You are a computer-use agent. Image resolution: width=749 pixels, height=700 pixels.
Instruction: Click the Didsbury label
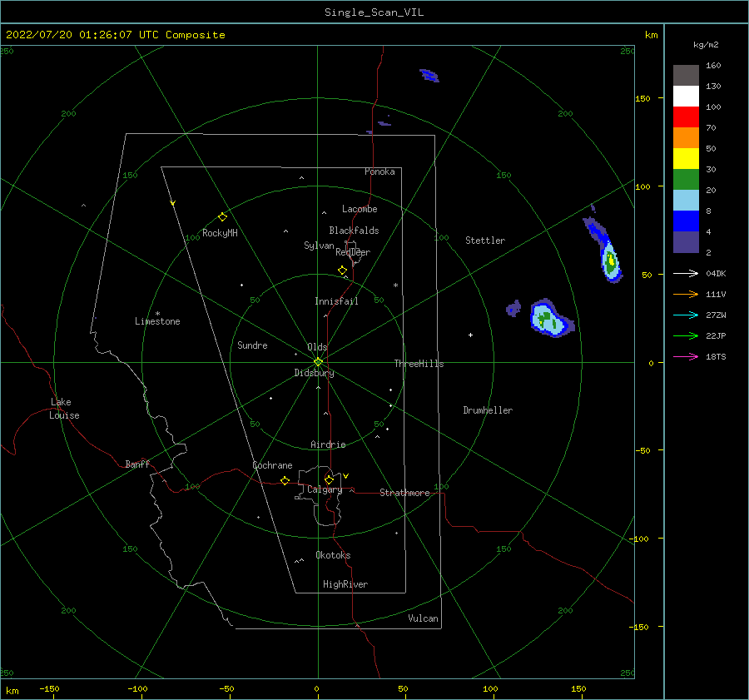314,373
